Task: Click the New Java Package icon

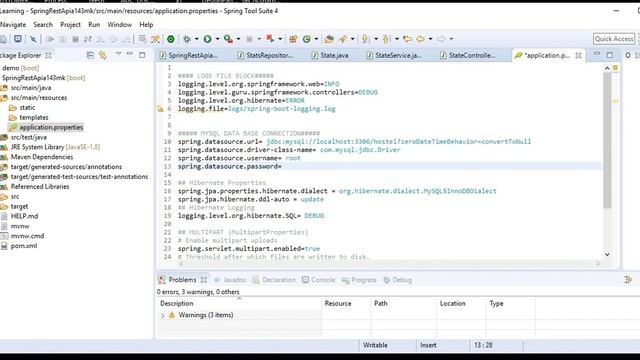Action: [x=293, y=39]
